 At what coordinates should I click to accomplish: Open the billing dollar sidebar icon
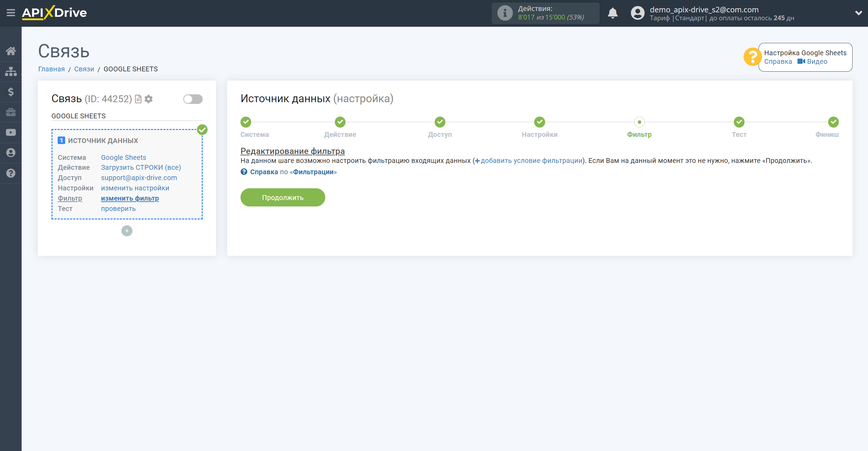pos(11,92)
